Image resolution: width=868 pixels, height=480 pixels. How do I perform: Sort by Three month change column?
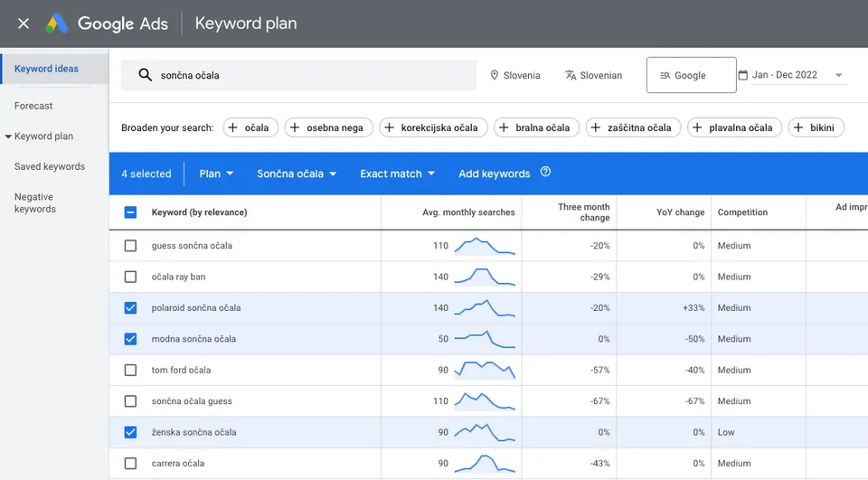(x=583, y=212)
